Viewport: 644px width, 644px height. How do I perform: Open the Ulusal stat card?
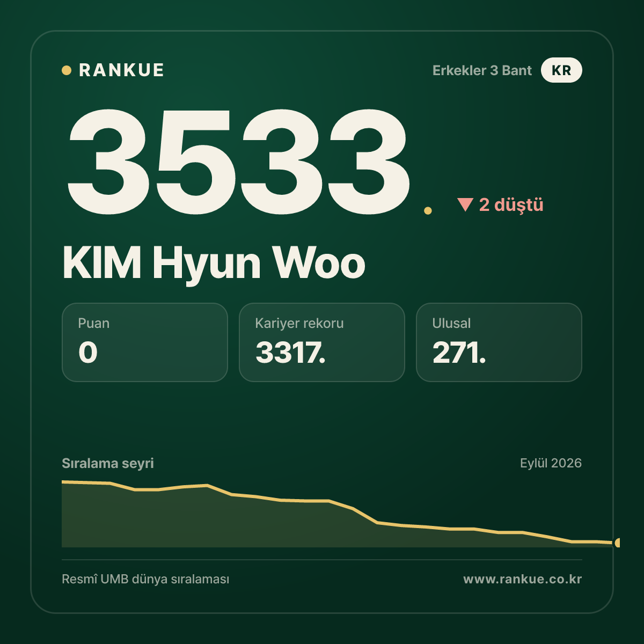coord(499,342)
